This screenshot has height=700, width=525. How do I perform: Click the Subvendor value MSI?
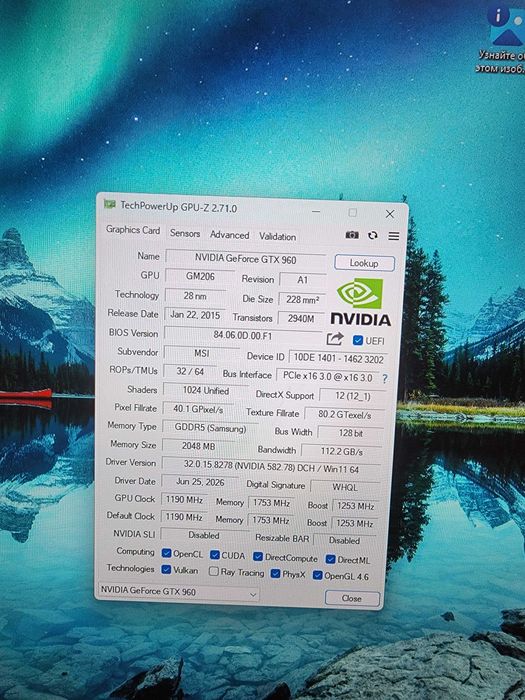pos(201,353)
